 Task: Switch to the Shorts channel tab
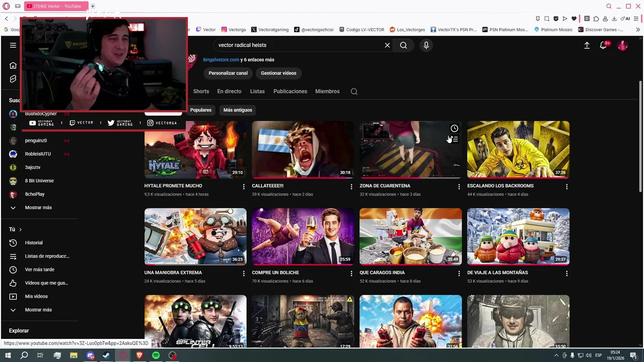(x=201, y=92)
